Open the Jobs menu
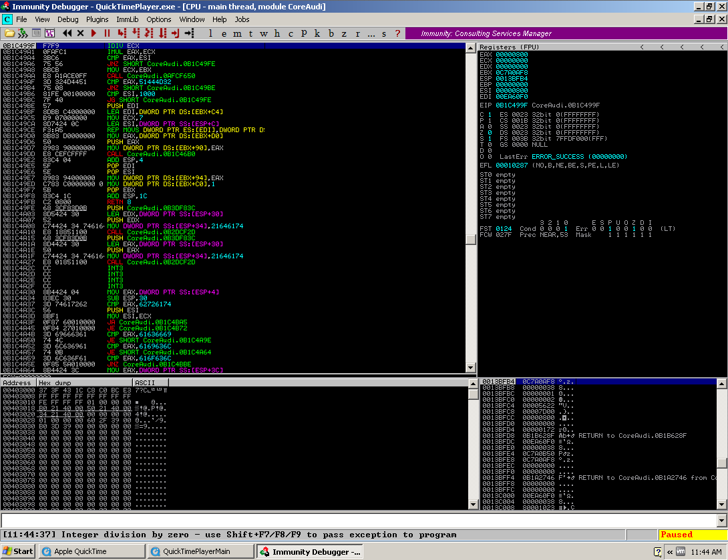This screenshot has width=728, height=560. (242, 19)
